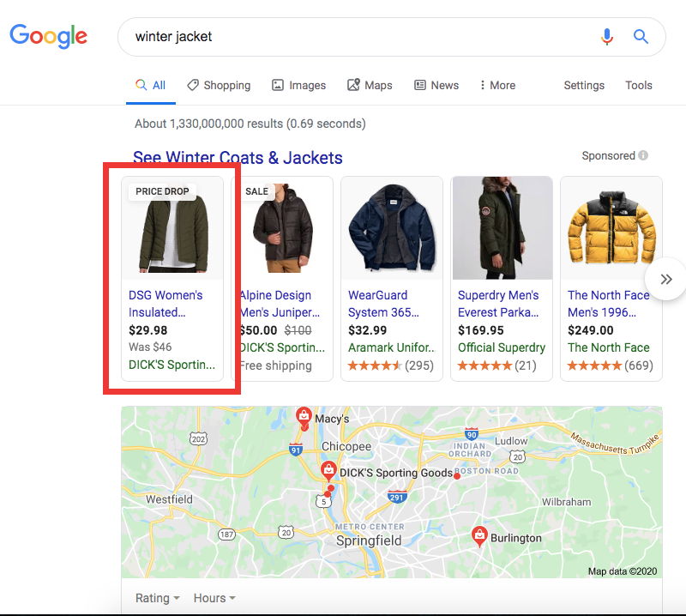This screenshot has height=616, width=686.
Task: Open the News tab
Action: coord(436,85)
